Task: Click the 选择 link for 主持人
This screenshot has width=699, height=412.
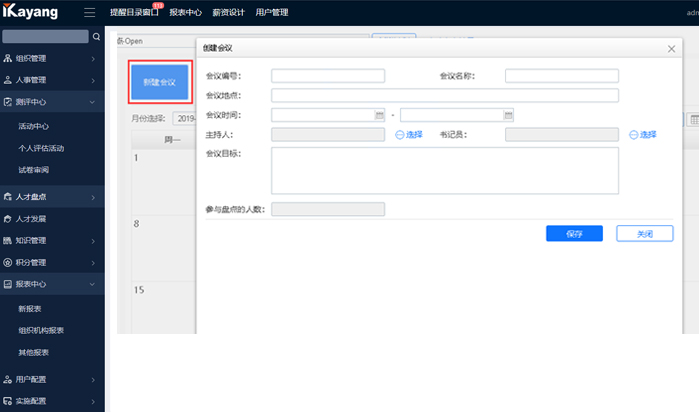Action: (409, 134)
